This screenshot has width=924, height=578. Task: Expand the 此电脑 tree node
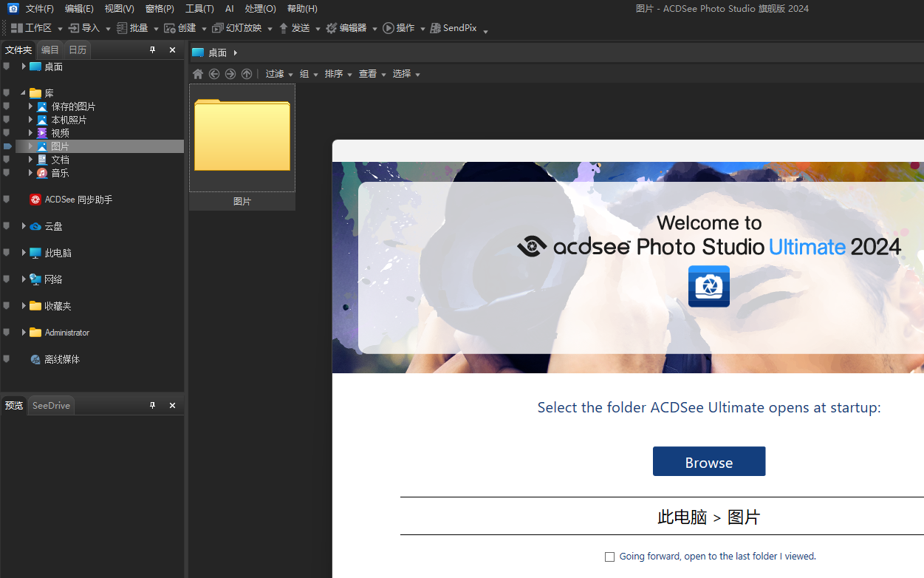pyautogui.click(x=23, y=253)
